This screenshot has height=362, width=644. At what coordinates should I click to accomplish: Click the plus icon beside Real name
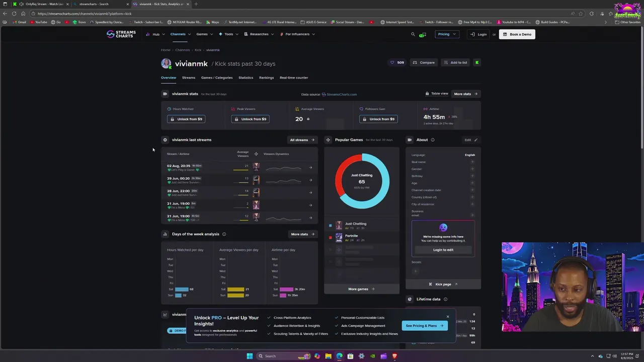click(x=472, y=162)
